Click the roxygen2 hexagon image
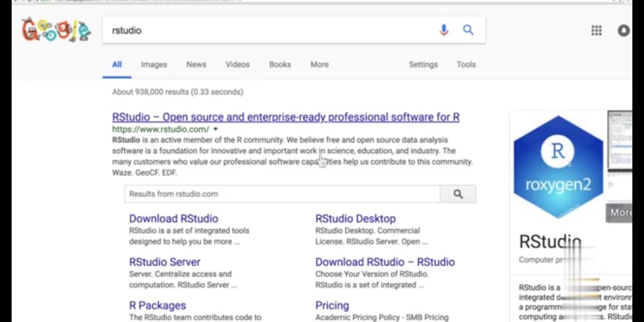Image resolution: width=644 pixels, height=322 pixels. coord(558,167)
